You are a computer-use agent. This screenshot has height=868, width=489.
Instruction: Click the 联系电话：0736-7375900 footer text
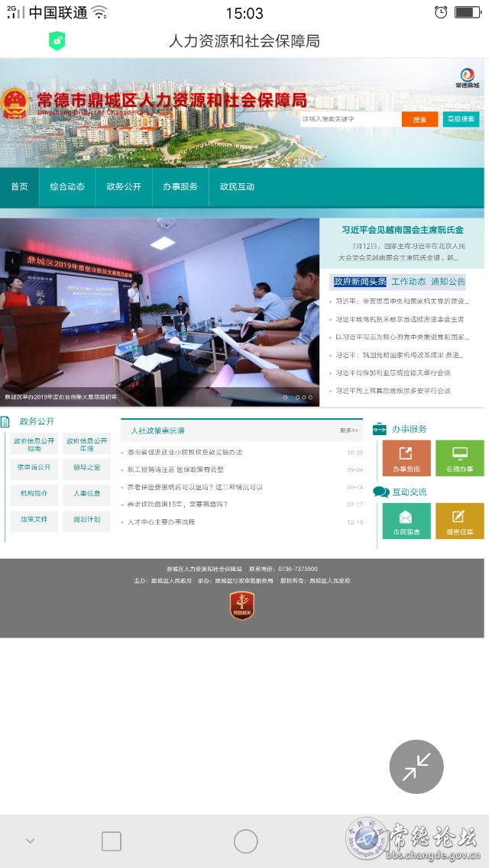[x=283, y=569]
